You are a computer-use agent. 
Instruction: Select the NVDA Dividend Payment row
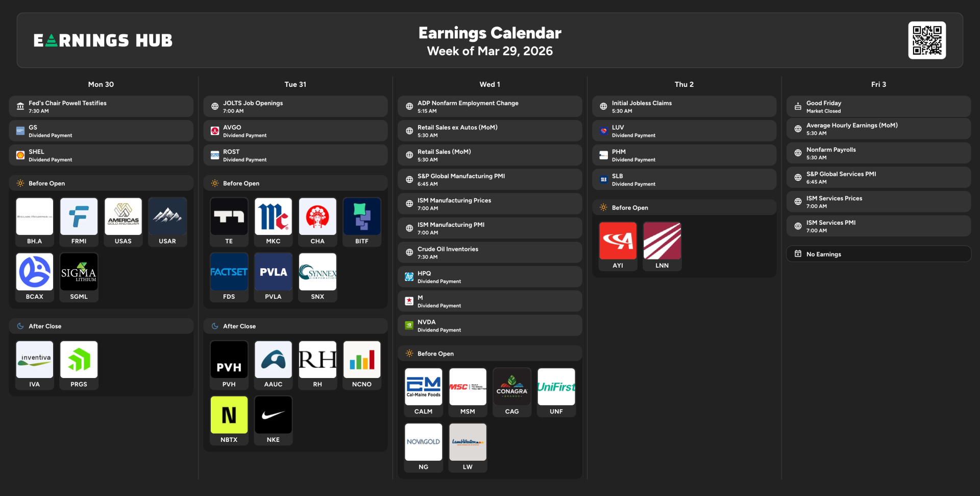tap(489, 326)
